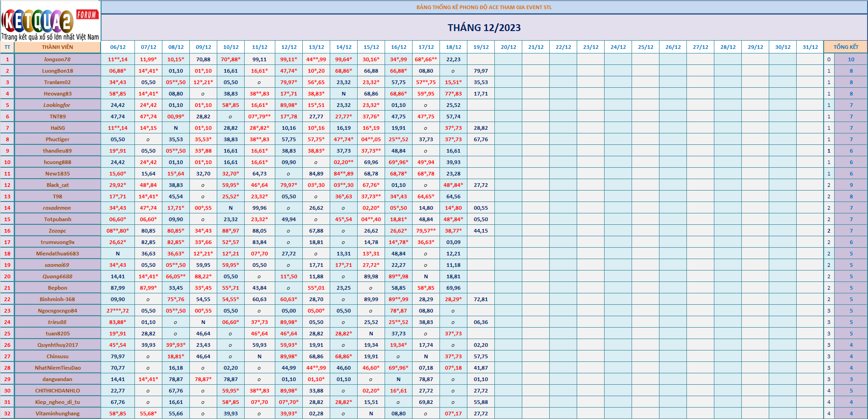The height and width of the screenshot is (419, 868).
Task: Click the Ketqua2 Forum logo
Action: [x=50, y=21]
